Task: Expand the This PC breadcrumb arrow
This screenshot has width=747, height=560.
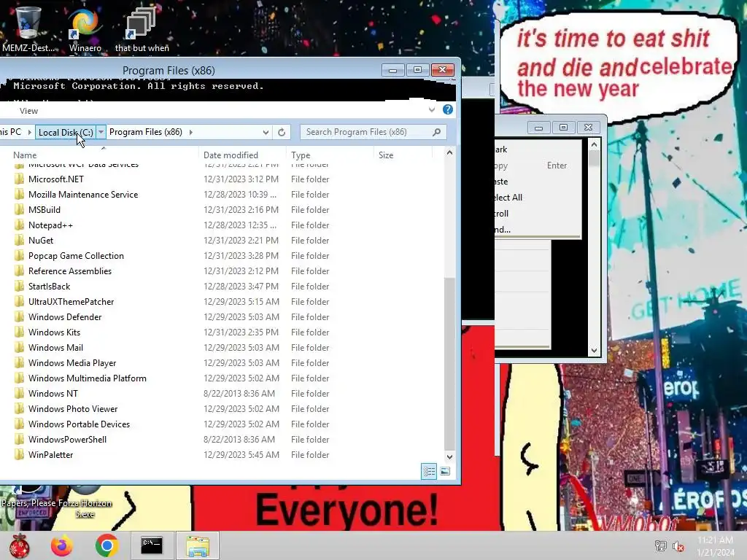Action: (29, 133)
